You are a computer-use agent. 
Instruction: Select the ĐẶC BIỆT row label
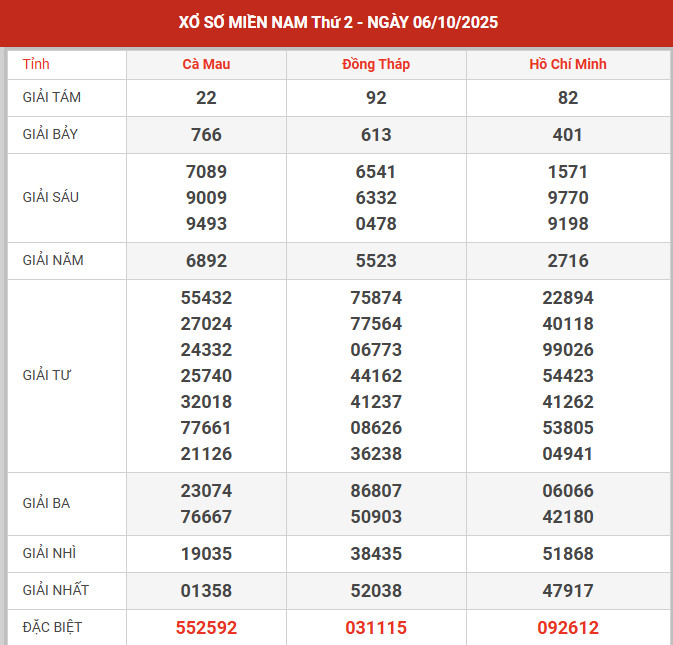(x=52, y=627)
